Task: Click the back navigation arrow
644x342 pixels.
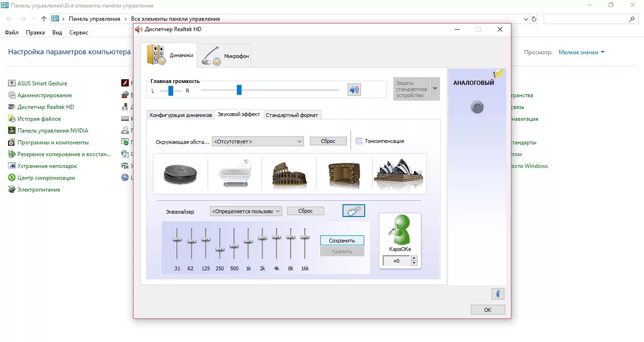Action: (x=9, y=19)
